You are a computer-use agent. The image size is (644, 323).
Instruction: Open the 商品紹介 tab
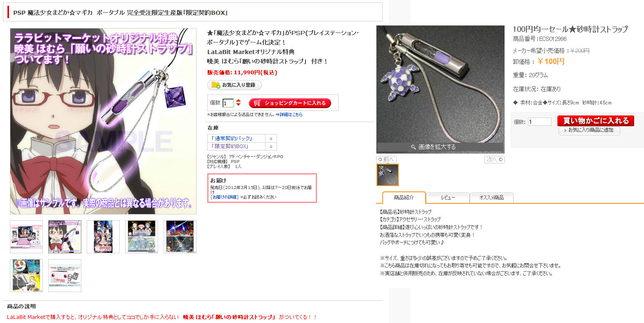(404, 198)
